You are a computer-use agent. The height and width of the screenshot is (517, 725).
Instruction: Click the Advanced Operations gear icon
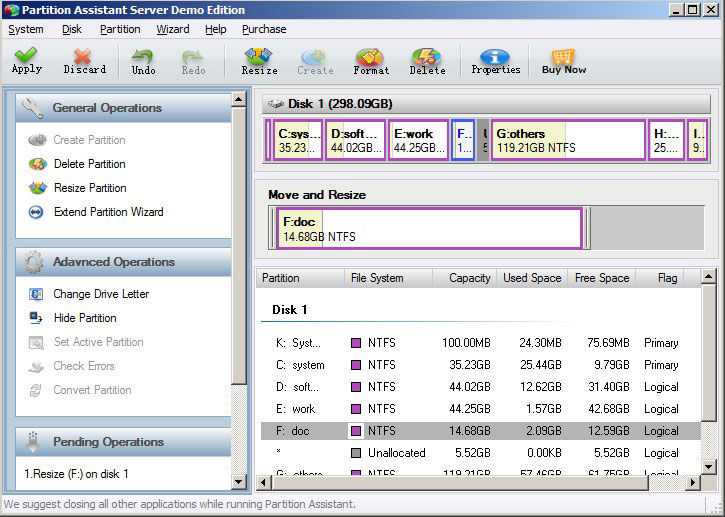[33, 262]
